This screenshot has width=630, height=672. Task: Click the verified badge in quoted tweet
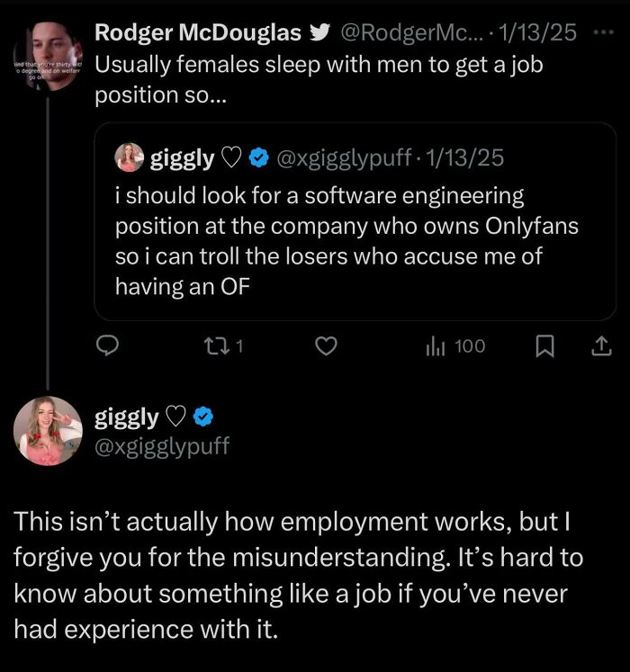pyautogui.click(x=257, y=159)
